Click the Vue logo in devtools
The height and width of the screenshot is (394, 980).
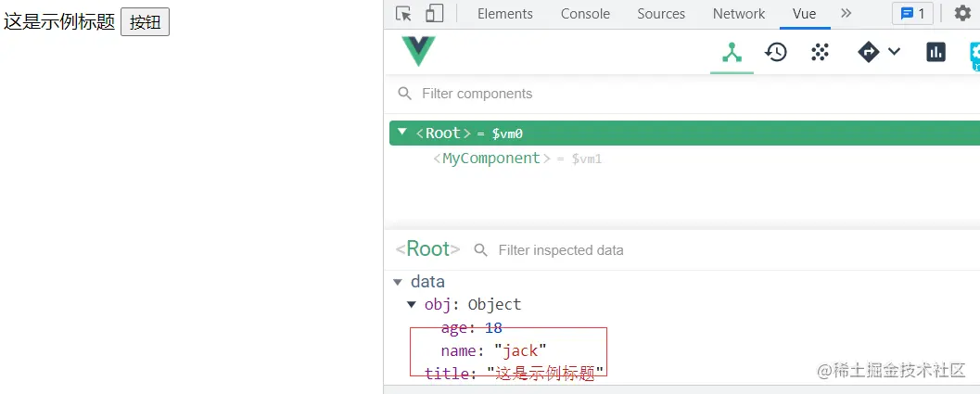coord(418,51)
